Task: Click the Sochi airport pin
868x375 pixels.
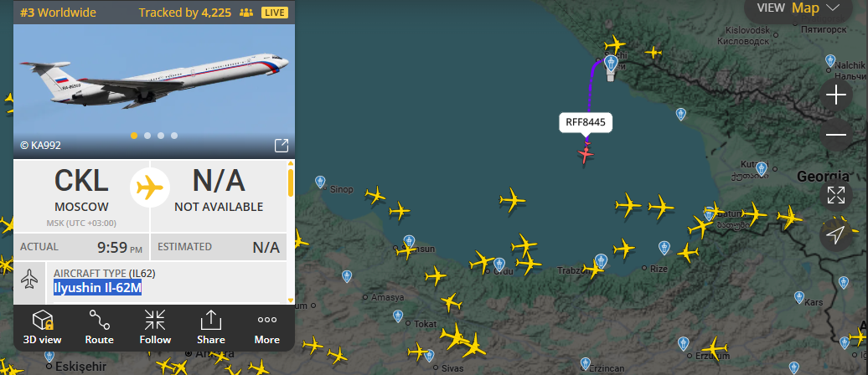Action: [611, 64]
